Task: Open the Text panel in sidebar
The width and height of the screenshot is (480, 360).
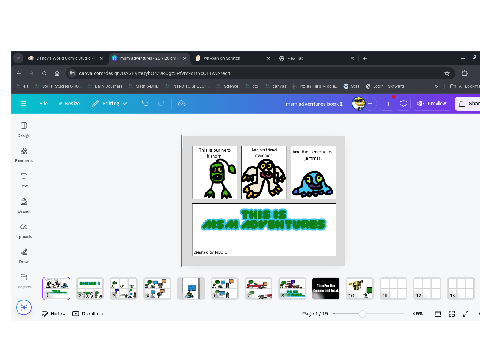Action: click(24, 180)
